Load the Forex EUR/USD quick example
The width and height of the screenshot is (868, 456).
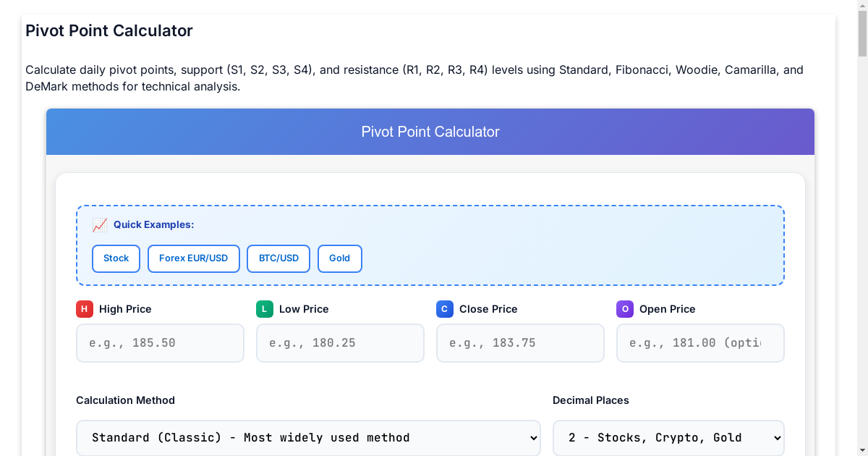click(193, 258)
